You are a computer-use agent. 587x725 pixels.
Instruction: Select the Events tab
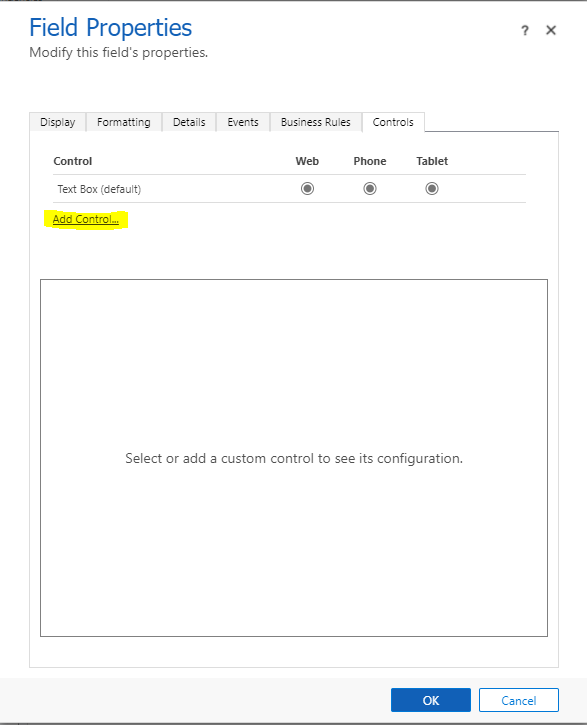click(243, 122)
